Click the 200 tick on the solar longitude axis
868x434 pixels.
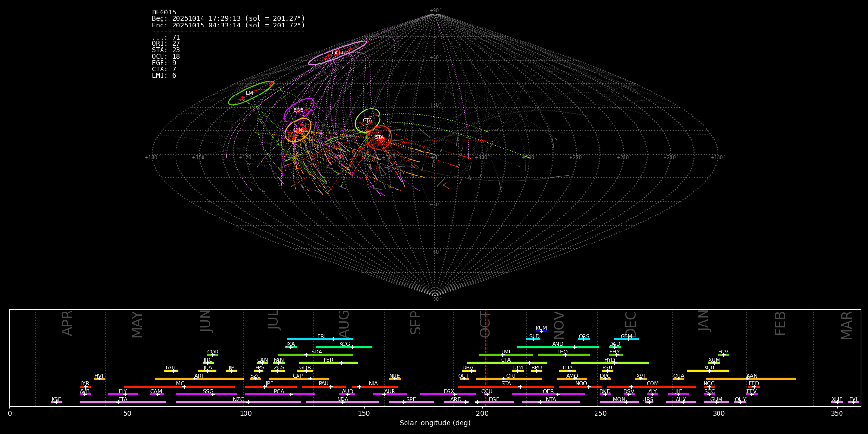(482, 413)
